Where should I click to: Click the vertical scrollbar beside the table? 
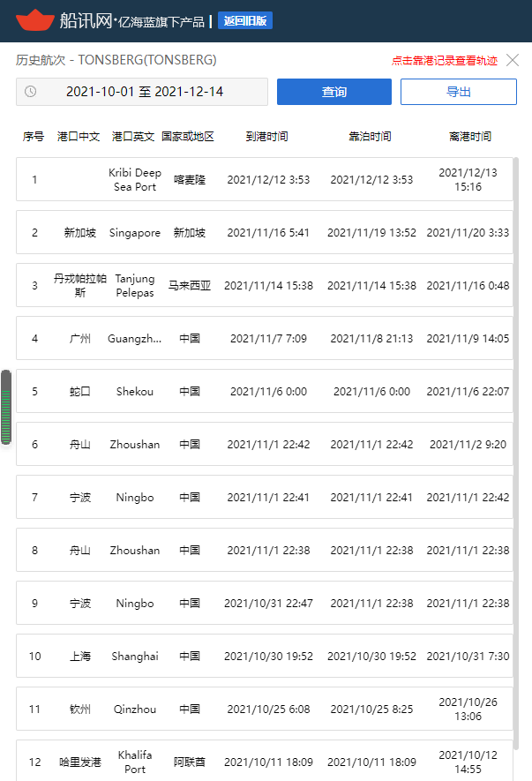[516, 454]
